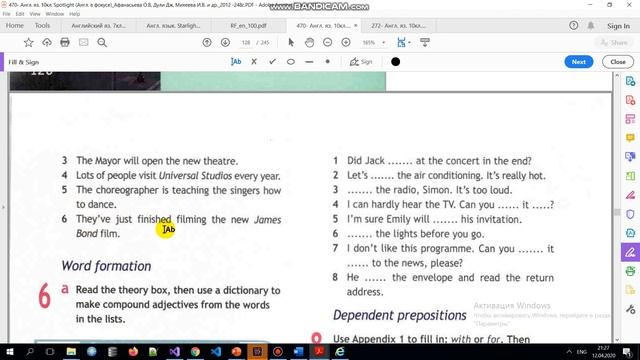Zoom out with minus button
The height and width of the screenshot is (360, 640).
327,42
